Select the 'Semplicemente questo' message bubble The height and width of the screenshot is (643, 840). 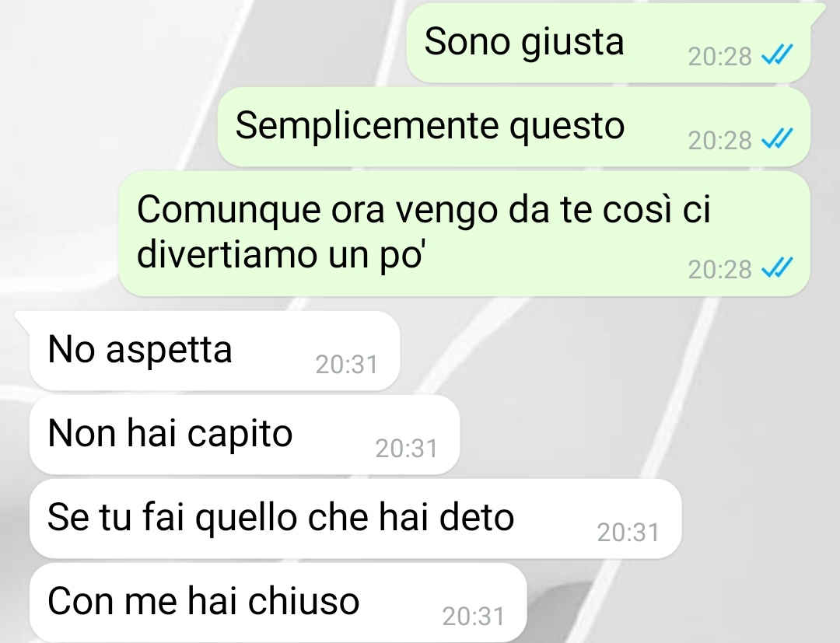point(514,127)
